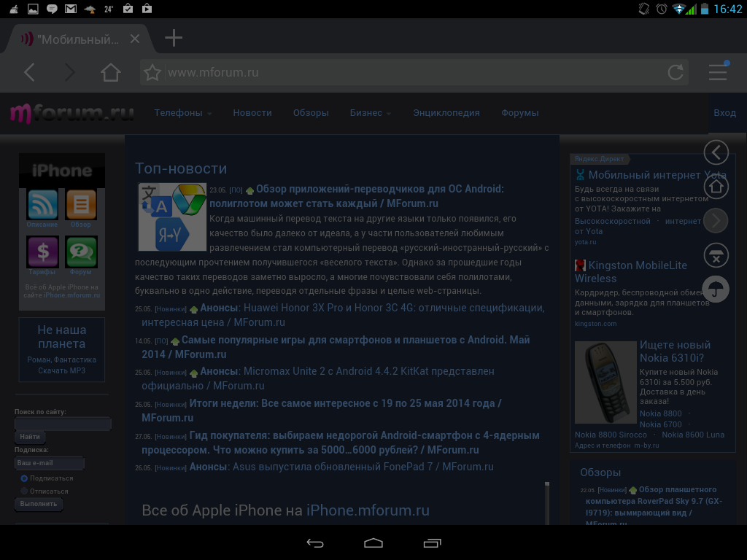Expand the Телефоны dropdown menu
Viewport: 747px width, 560px height.
click(183, 113)
